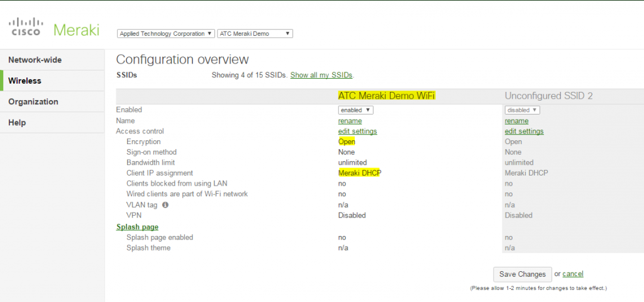Open the Network-wide menu
644x302 pixels.
52,60
